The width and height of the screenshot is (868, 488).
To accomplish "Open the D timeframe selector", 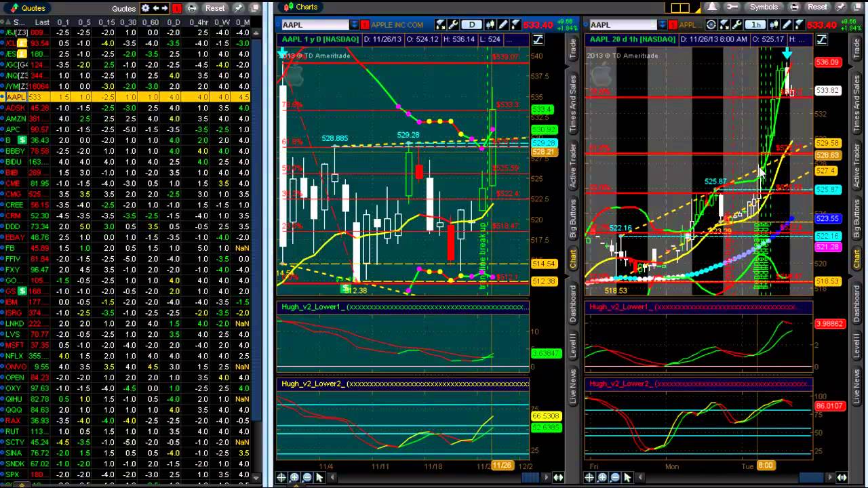I will coord(472,25).
